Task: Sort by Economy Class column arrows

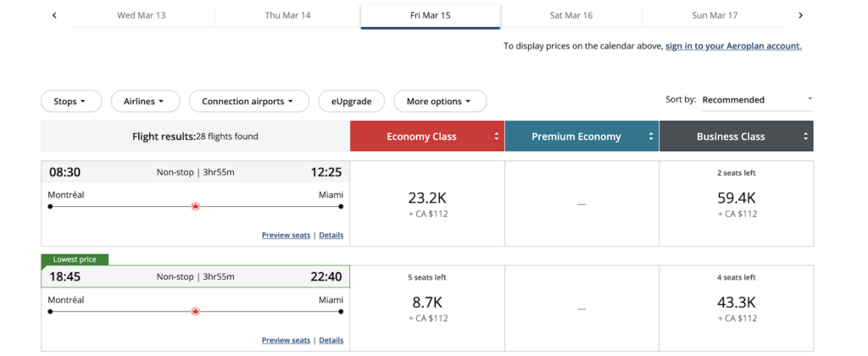Action: click(496, 136)
